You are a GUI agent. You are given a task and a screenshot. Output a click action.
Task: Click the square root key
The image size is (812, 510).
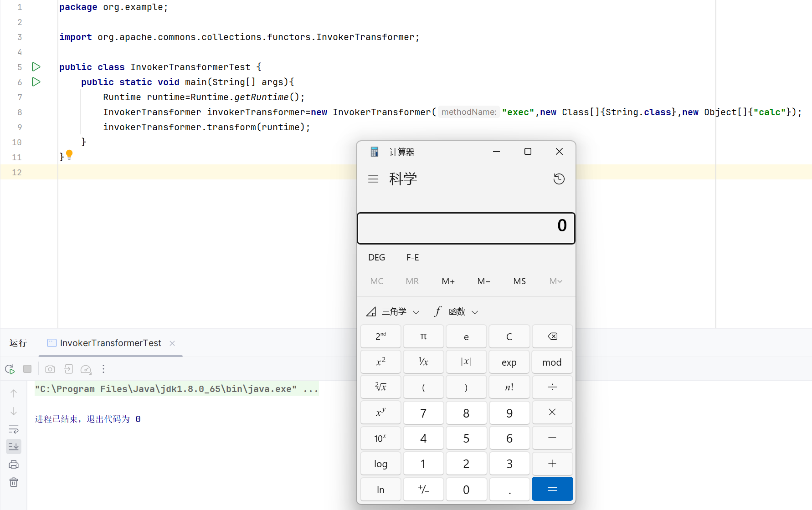[x=380, y=387]
